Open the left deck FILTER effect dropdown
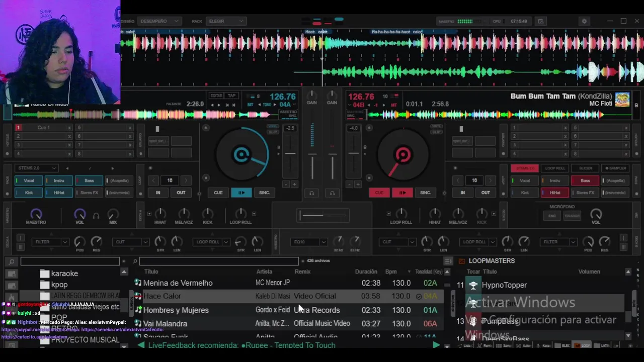The width and height of the screenshot is (644, 362). point(49,242)
